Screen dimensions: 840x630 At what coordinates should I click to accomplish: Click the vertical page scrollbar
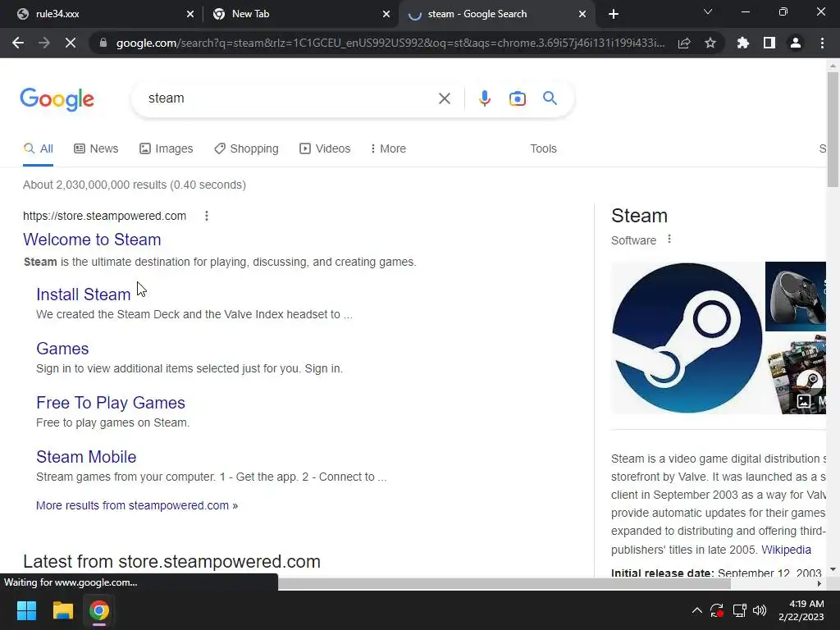click(x=833, y=130)
